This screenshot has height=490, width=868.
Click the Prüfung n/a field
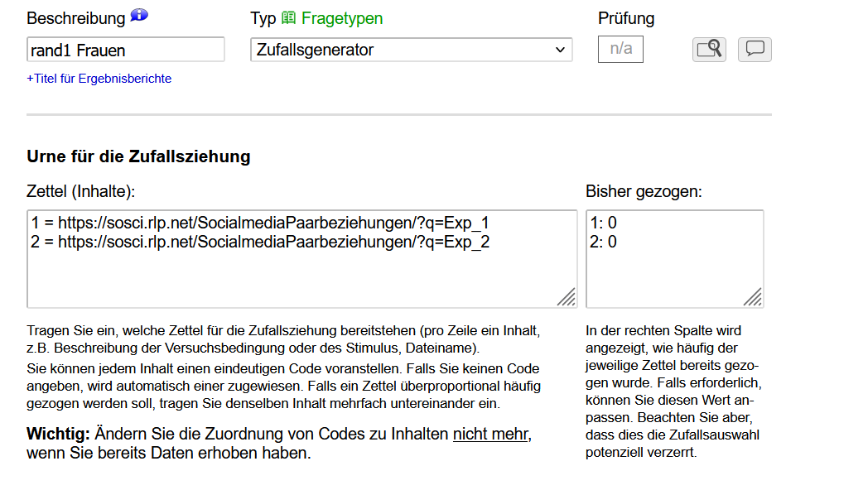(x=620, y=50)
